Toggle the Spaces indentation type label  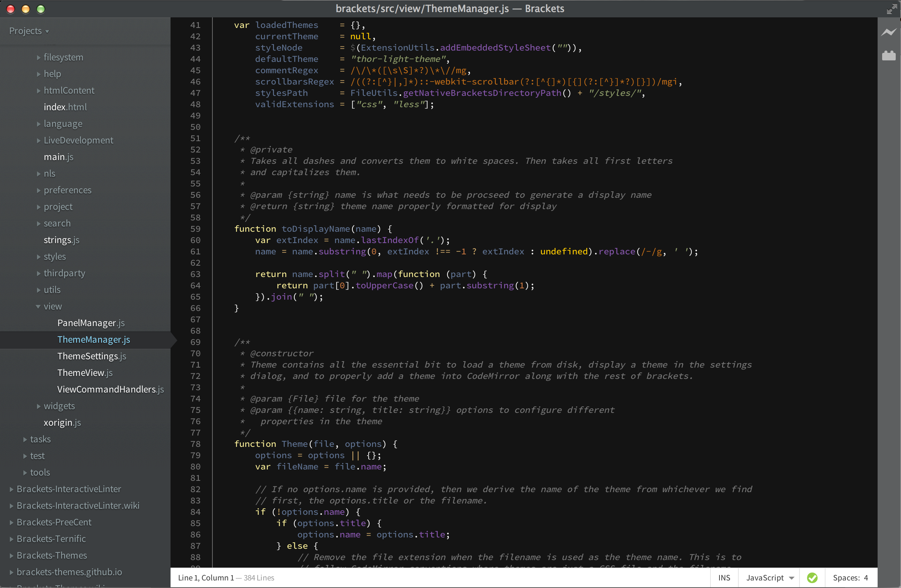pyautogui.click(x=846, y=577)
